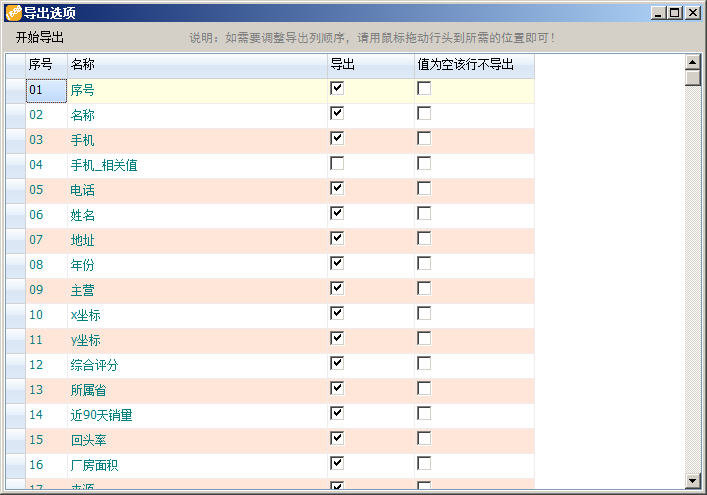Uncheck the 导出 box for 综合评分
The image size is (707, 495).
[337, 363]
